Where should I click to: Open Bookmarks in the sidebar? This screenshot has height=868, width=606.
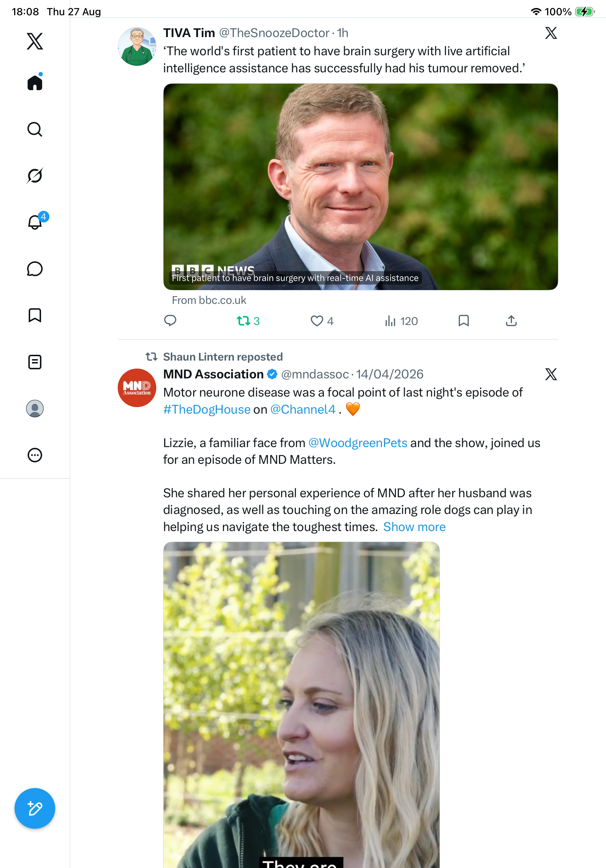(x=35, y=315)
